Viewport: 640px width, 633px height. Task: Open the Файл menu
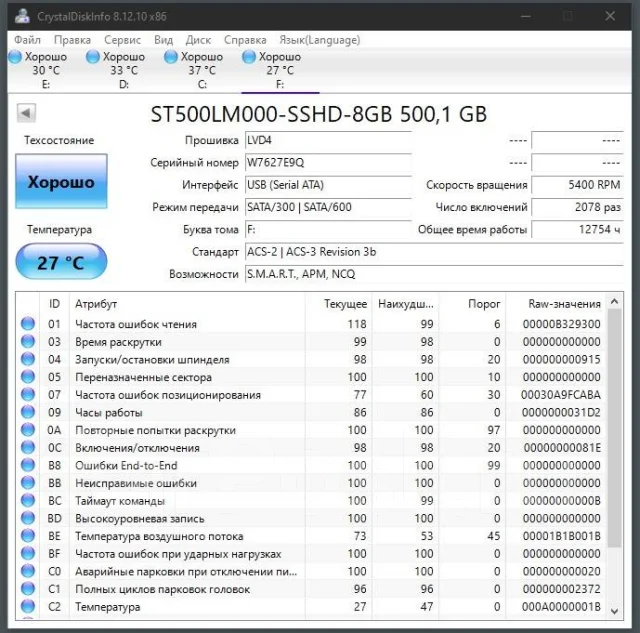[27, 40]
